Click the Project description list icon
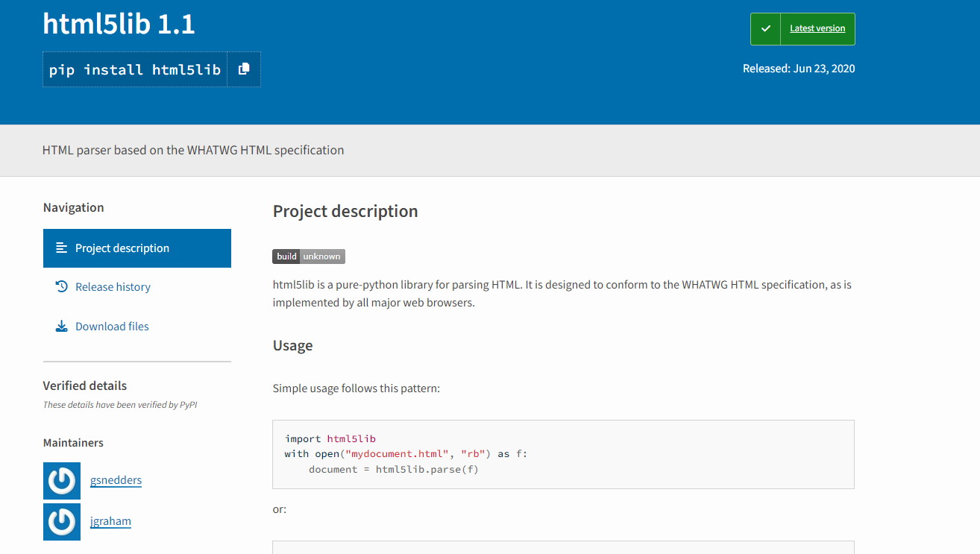Screen dimensions: 980x554 pyautogui.click(x=62, y=248)
